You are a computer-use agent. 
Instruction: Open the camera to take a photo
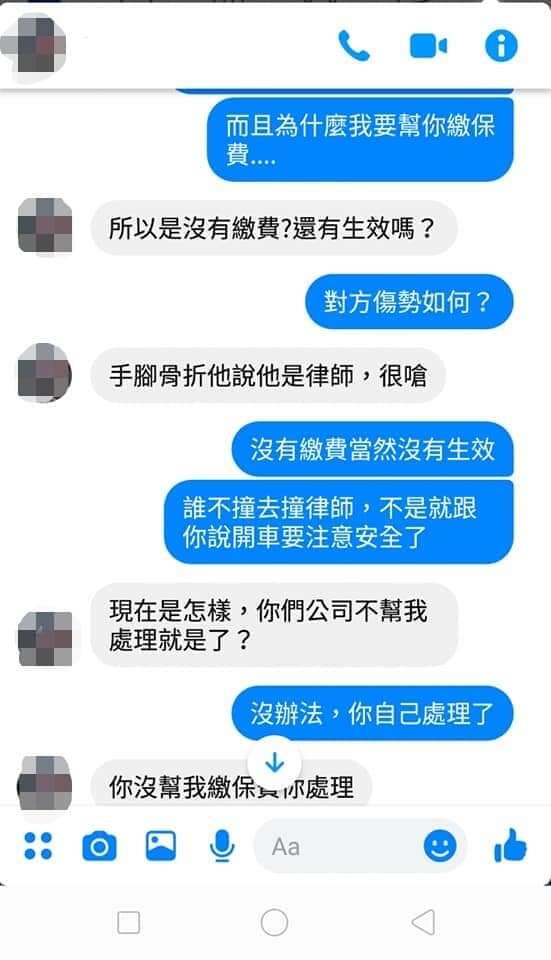(99, 847)
